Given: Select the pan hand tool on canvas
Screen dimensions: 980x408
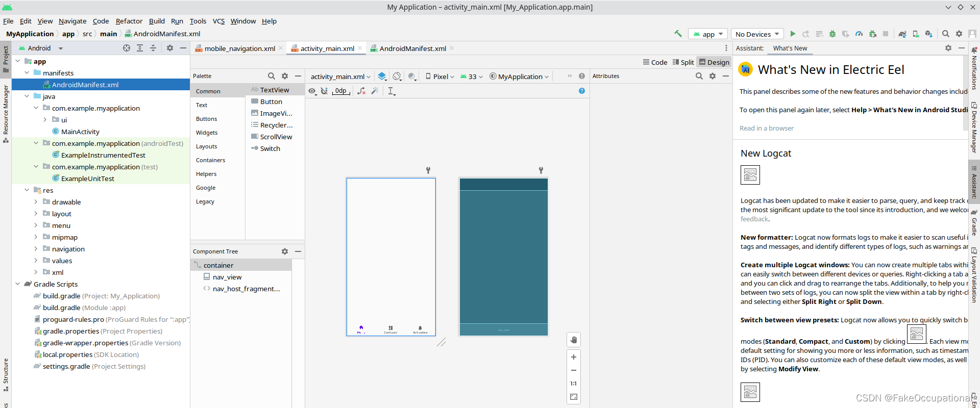Looking at the screenshot, I should (574, 340).
